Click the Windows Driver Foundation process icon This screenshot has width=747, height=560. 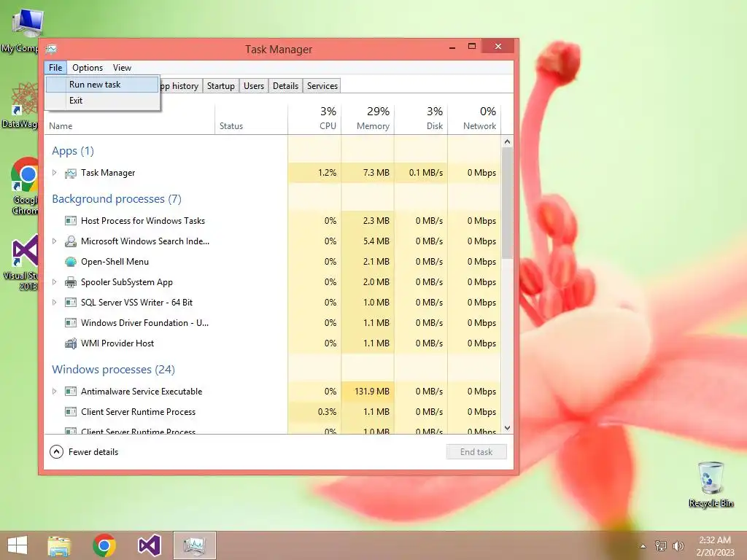pos(71,323)
